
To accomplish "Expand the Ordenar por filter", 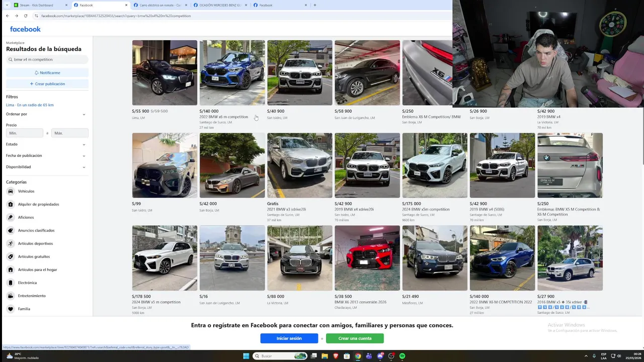I will [46, 114].
